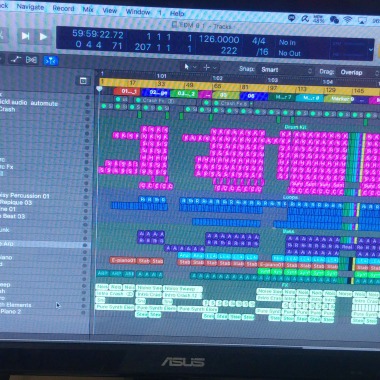The width and height of the screenshot is (380, 380).
Task: Select the pointer tool icon
Action: point(187,67)
